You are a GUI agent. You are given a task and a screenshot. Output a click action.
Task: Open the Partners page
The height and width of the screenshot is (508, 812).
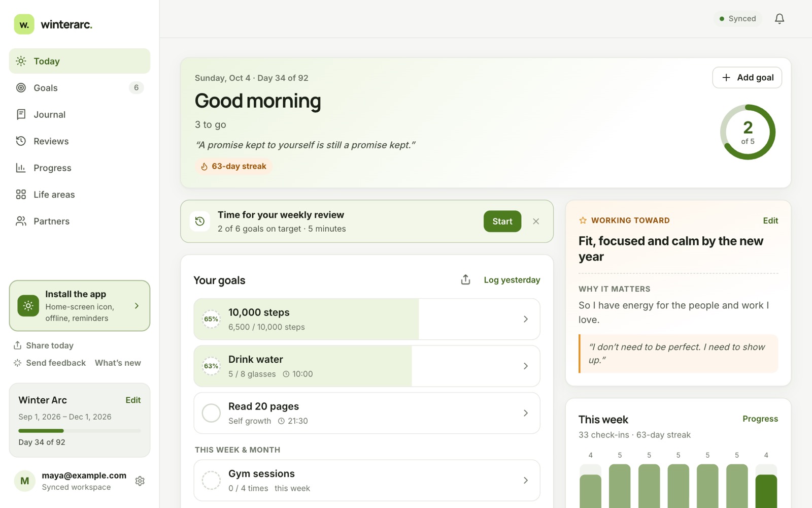80,221
